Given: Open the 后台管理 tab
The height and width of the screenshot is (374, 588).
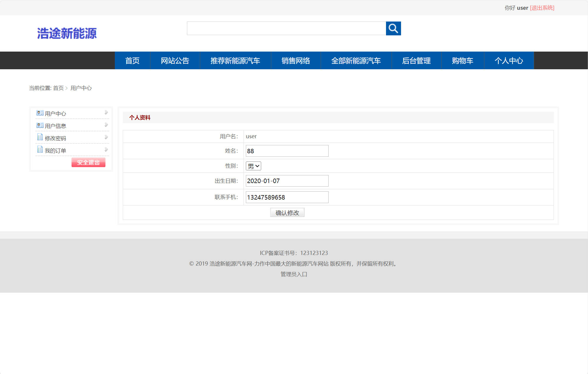Looking at the screenshot, I should tap(417, 60).
